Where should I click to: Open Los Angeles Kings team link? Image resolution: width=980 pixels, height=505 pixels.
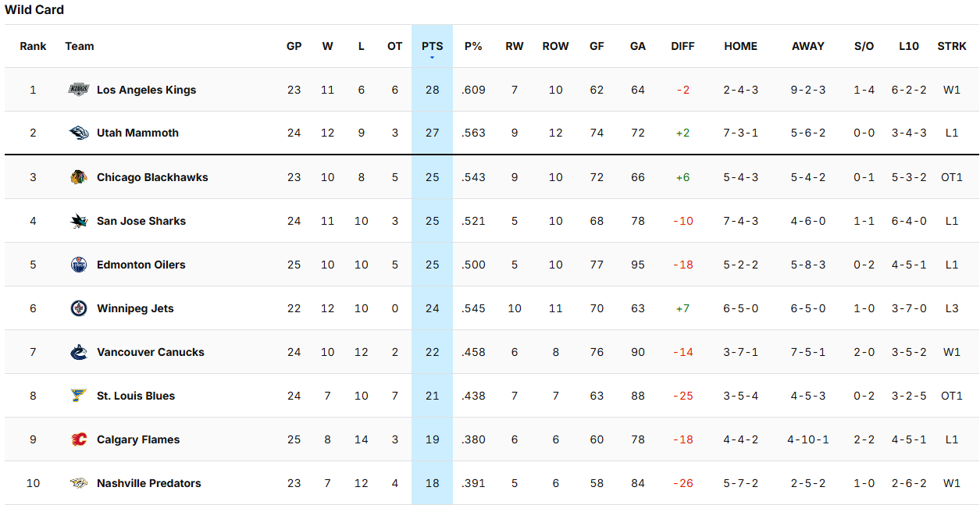pyautogui.click(x=146, y=90)
